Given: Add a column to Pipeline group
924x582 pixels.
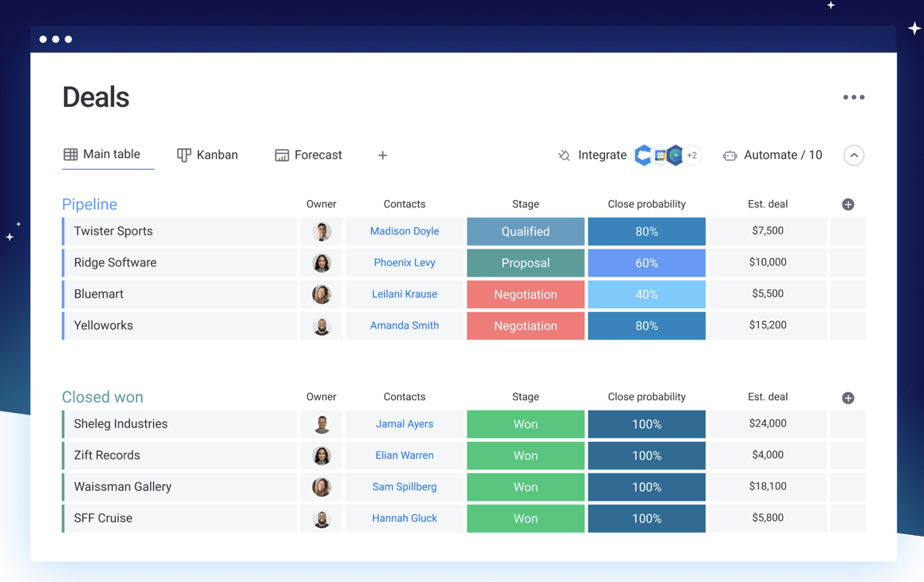Looking at the screenshot, I should pos(848,204).
